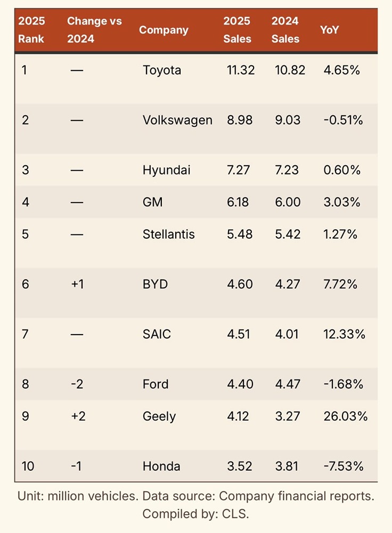Select the Toyota company cell
The width and height of the screenshot is (392, 533).
click(162, 70)
